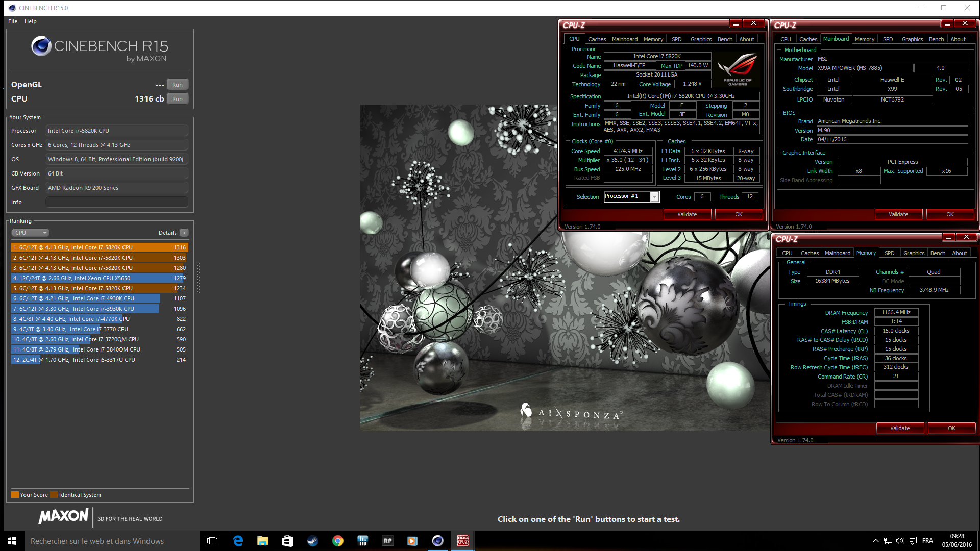Screen dimensions: 980x551
Task: Open Google Chrome from taskbar
Action: tap(338, 541)
